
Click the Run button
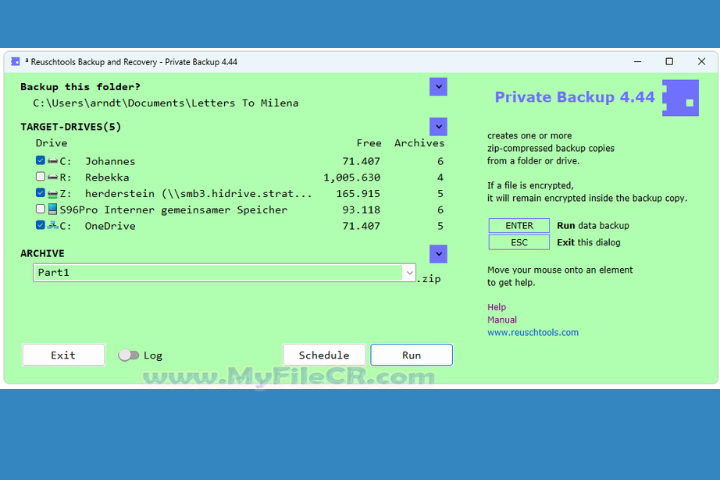coord(411,355)
